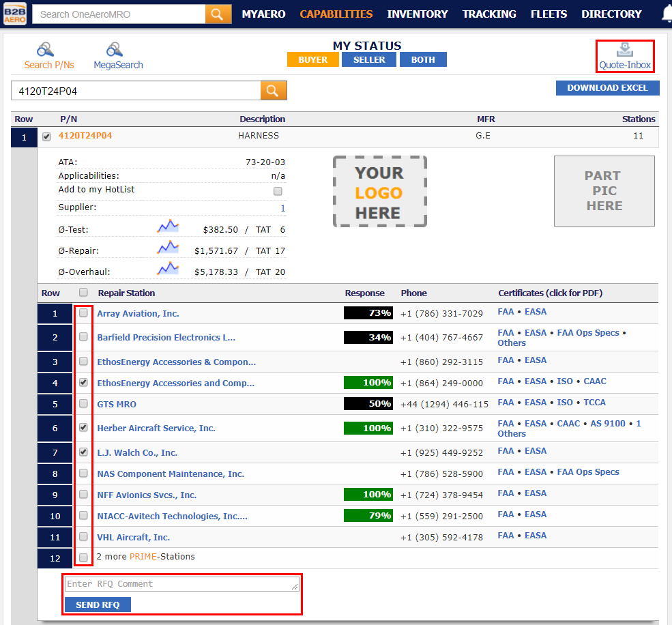Open the INVENTORY menu
This screenshot has height=625, width=672.
coord(418,14)
